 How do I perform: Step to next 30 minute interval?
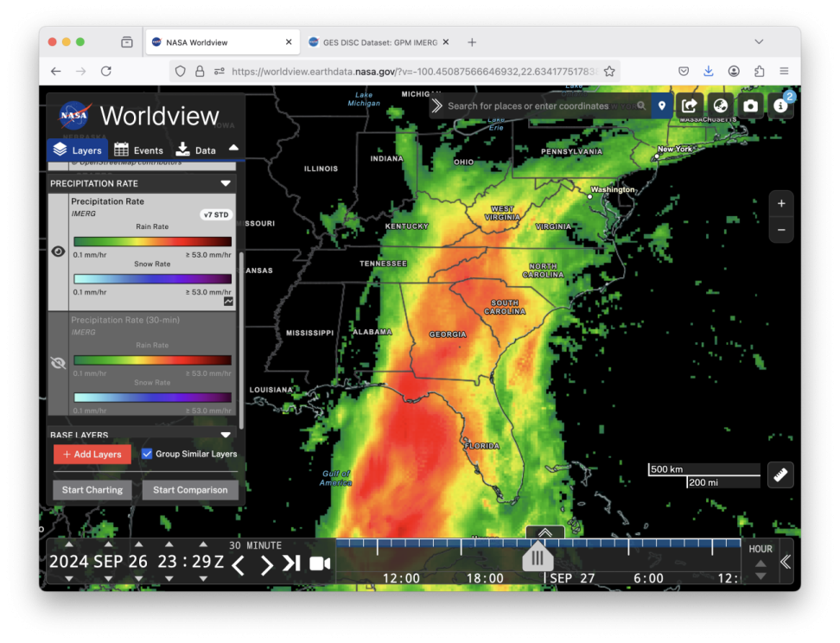point(266,564)
